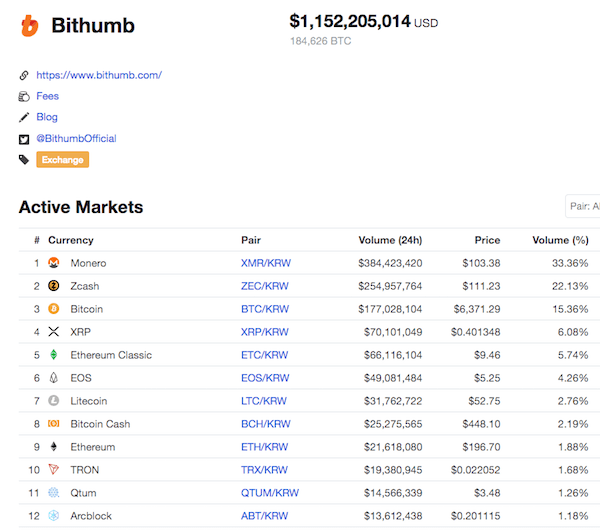Click the 33.36% volume percentage
Screen dimensions: 600x530
[x=570, y=263]
